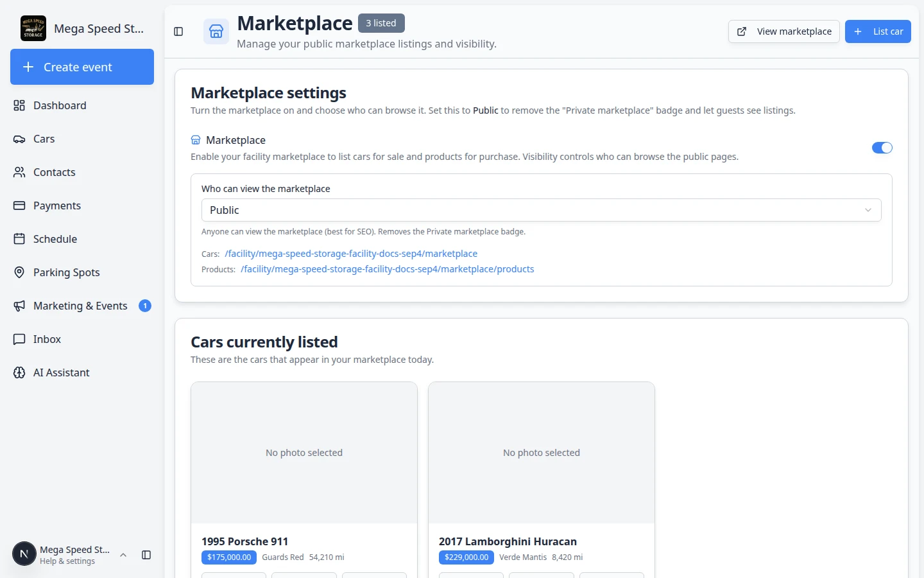Click the Payments card icon
Screen dimensions: 924x578
19,206
